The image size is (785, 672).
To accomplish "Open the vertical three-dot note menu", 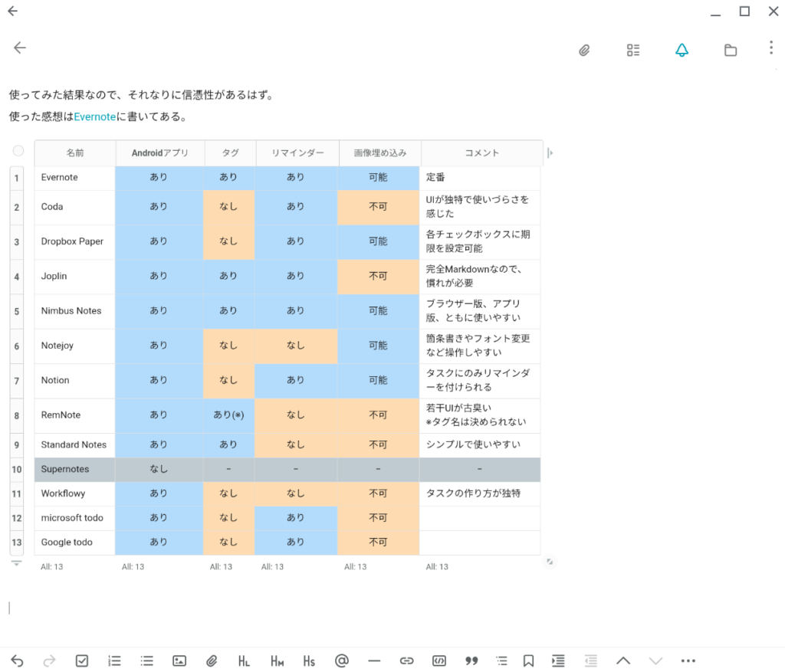I will click(x=771, y=48).
